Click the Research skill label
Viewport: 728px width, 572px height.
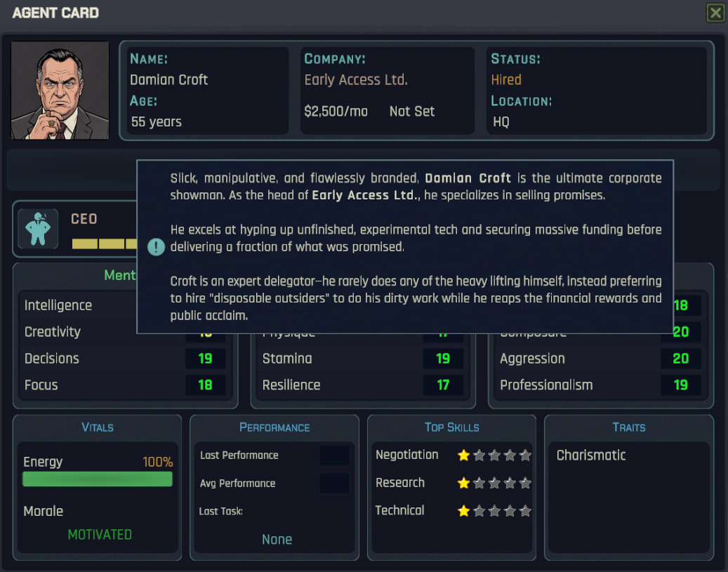tap(399, 483)
